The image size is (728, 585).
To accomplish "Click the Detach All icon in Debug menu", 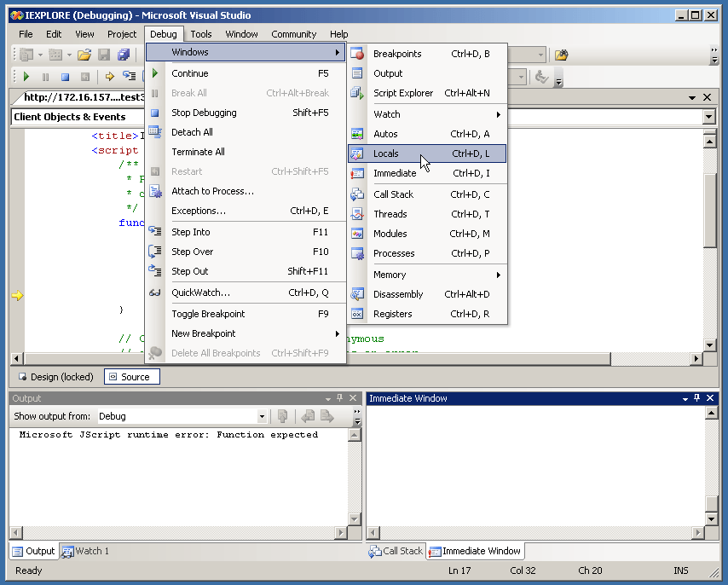I will coord(155,132).
